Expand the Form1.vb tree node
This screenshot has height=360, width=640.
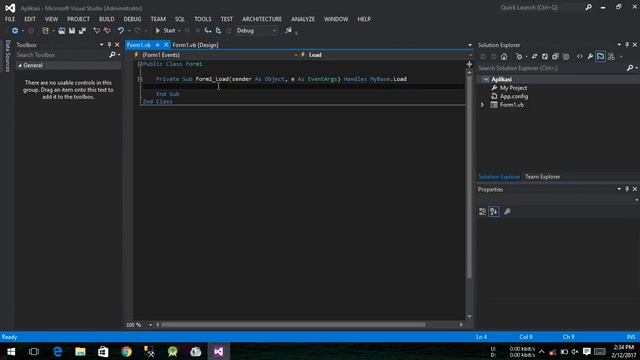tap(482, 105)
